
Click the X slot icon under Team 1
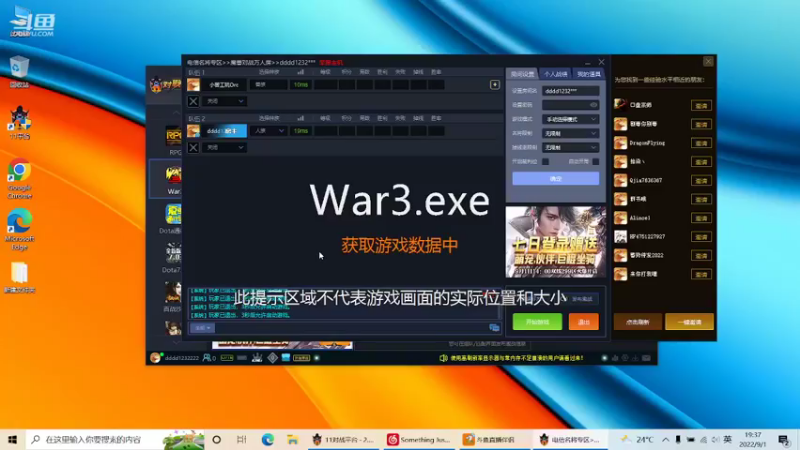pos(193,101)
